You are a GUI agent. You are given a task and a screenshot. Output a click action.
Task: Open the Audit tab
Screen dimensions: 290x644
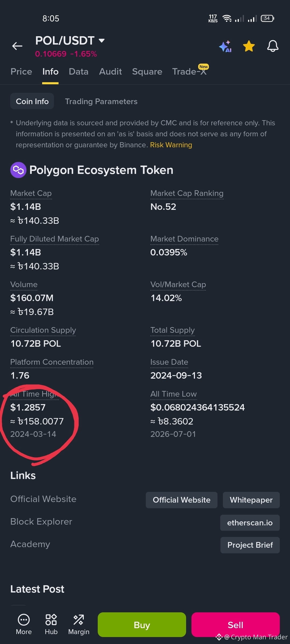(110, 72)
